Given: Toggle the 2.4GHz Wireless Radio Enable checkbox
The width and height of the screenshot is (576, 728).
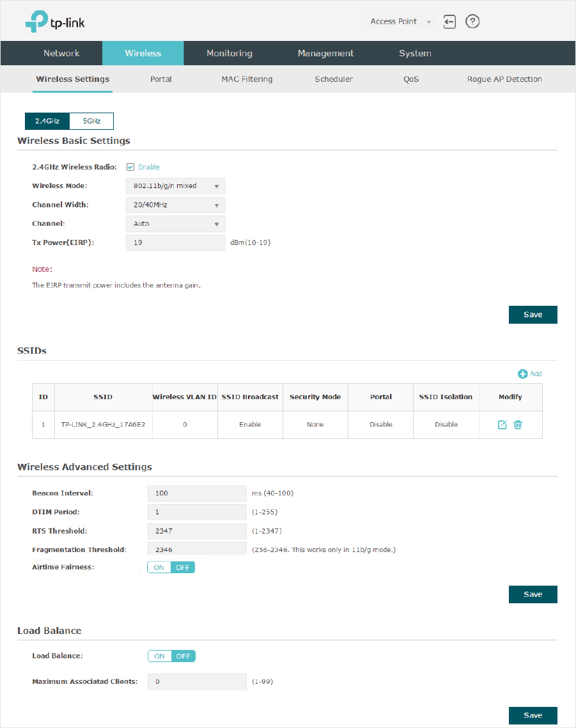Looking at the screenshot, I should [x=130, y=167].
